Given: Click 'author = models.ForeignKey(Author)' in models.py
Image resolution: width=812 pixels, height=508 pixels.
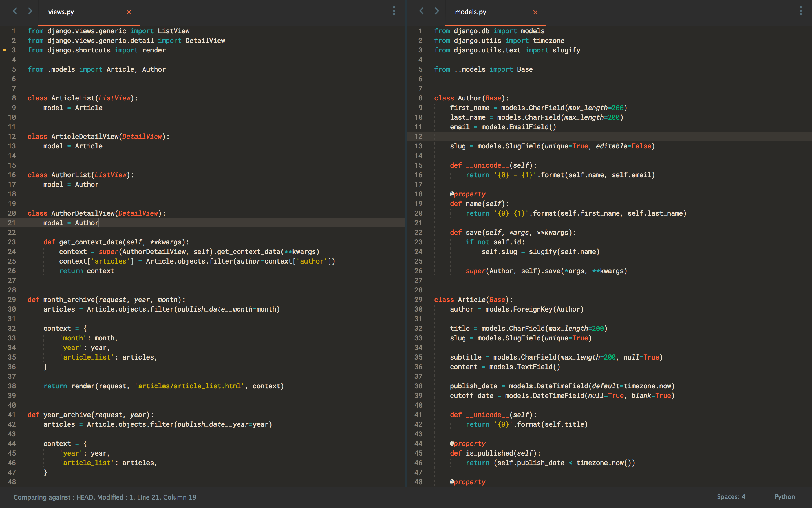Looking at the screenshot, I should (517, 309).
